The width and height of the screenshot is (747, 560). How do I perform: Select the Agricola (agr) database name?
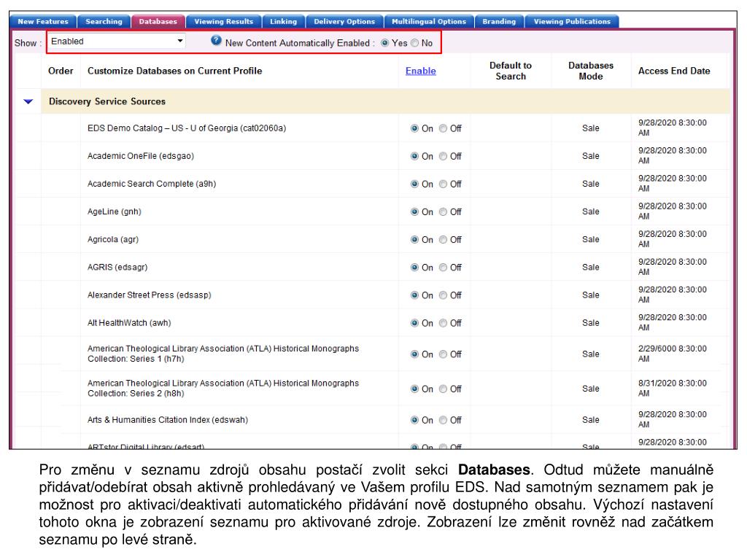click(113, 239)
